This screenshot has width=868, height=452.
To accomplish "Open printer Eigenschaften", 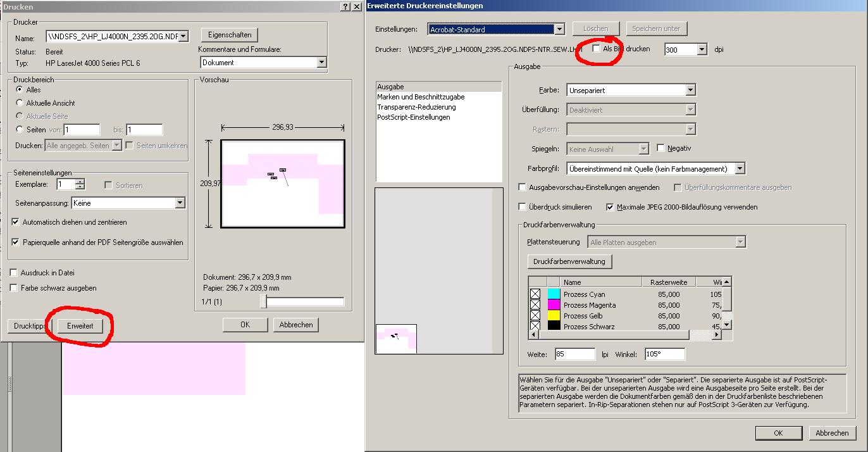I will pos(230,35).
